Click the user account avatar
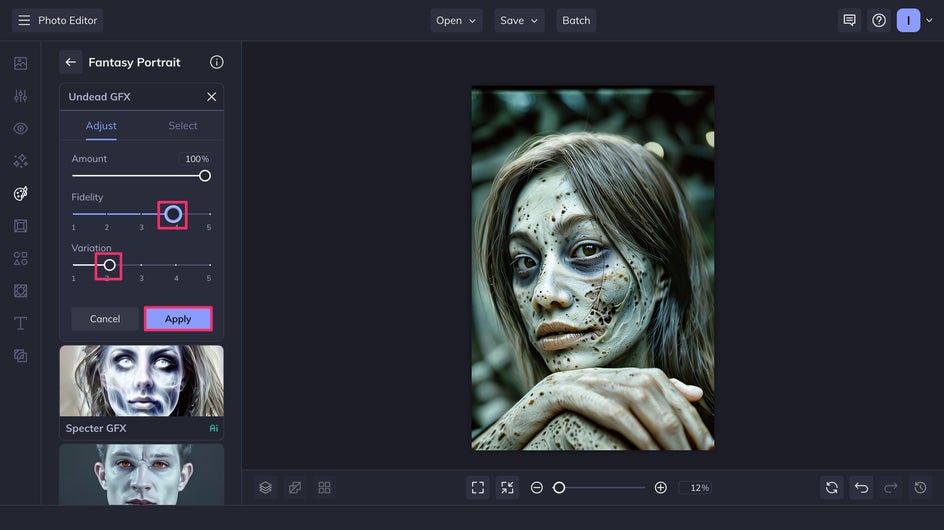The image size is (944, 530). (908, 20)
